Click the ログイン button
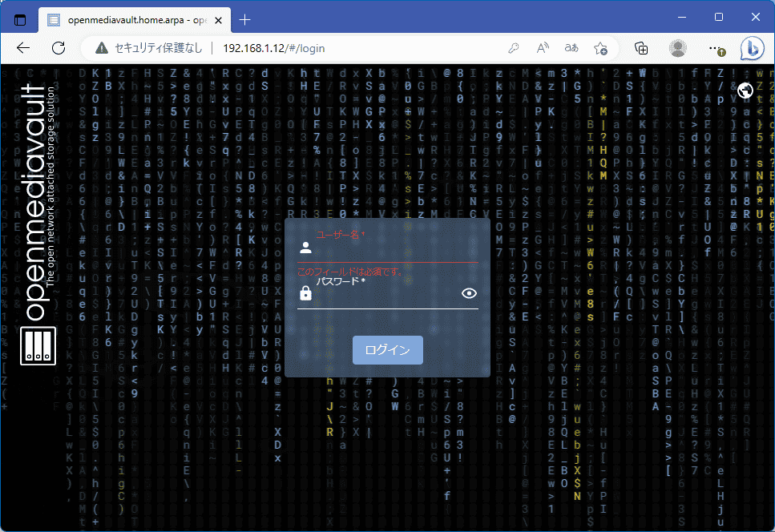775x532 pixels. tap(388, 350)
